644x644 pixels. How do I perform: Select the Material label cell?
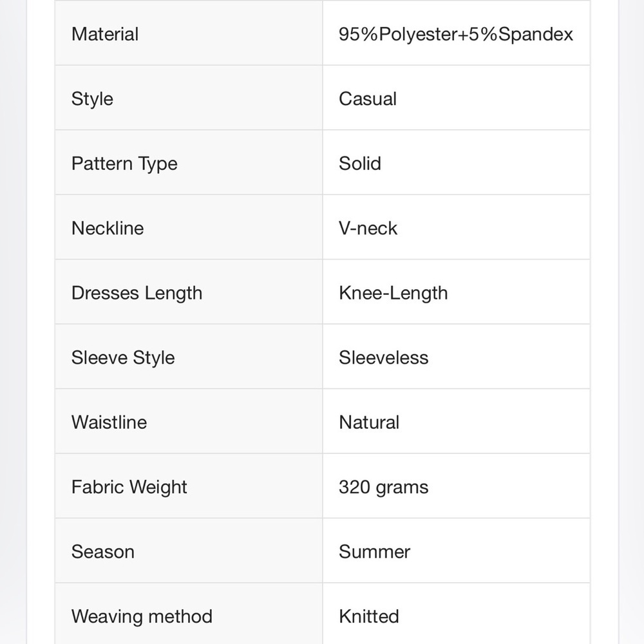click(189, 33)
